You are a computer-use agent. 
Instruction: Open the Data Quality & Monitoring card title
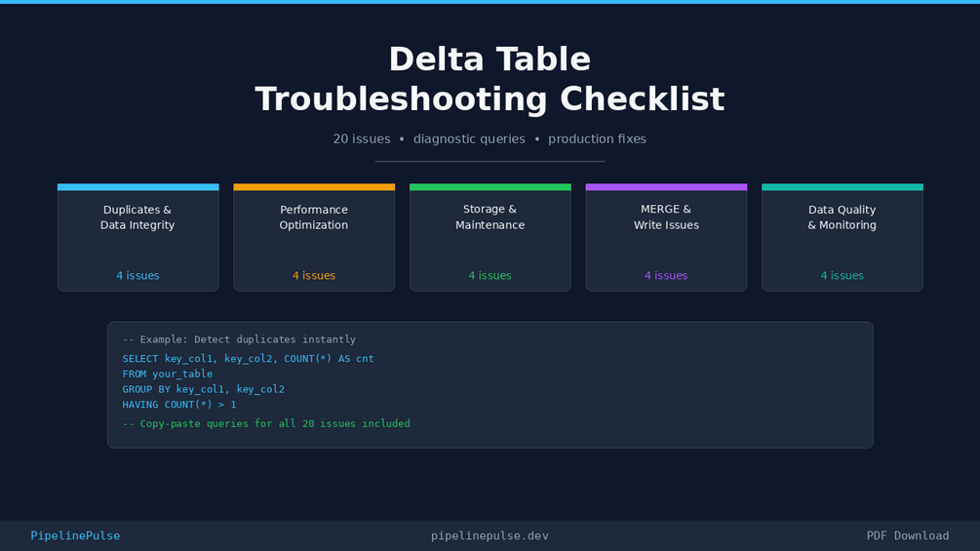pyautogui.click(x=842, y=217)
